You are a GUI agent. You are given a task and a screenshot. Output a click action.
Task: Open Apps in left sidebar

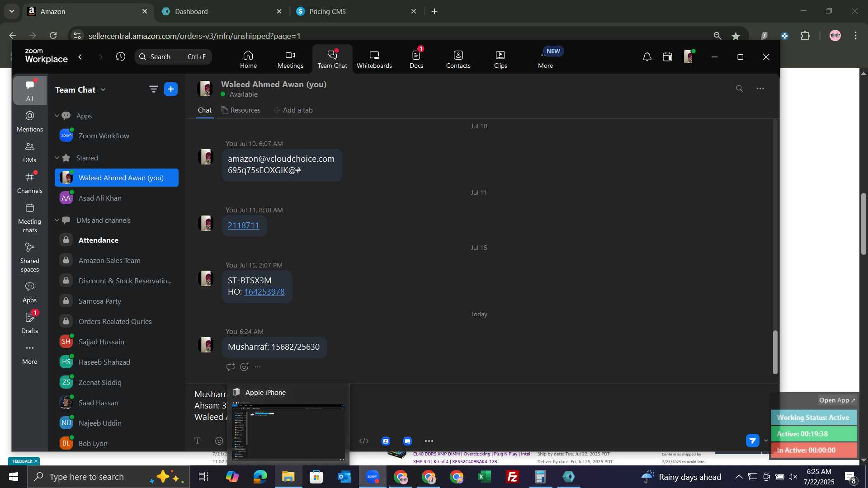point(30,292)
